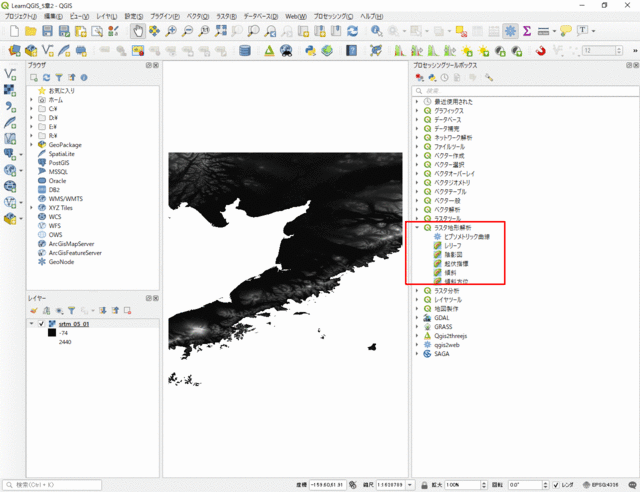The width and height of the screenshot is (640, 492).
Task: Select the Qgis2threejs toolbox entry
Action: coord(451,336)
